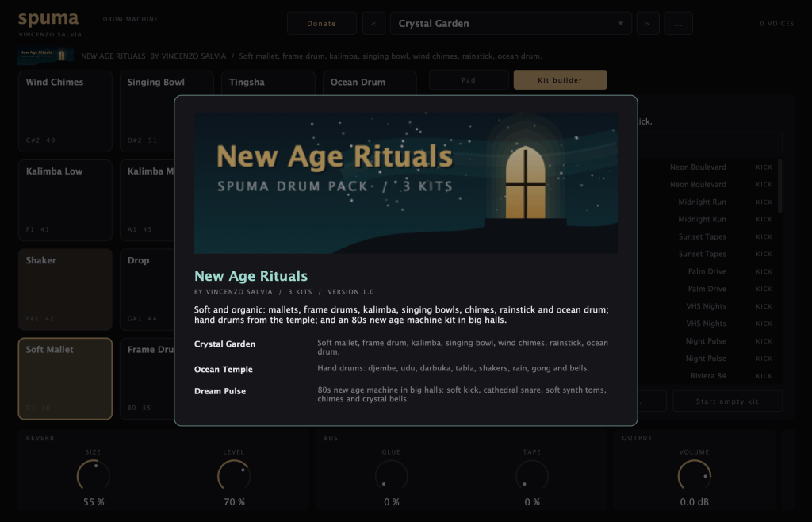Image resolution: width=812 pixels, height=522 pixels.
Task: Click the Donate button
Action: coord(322,24)
